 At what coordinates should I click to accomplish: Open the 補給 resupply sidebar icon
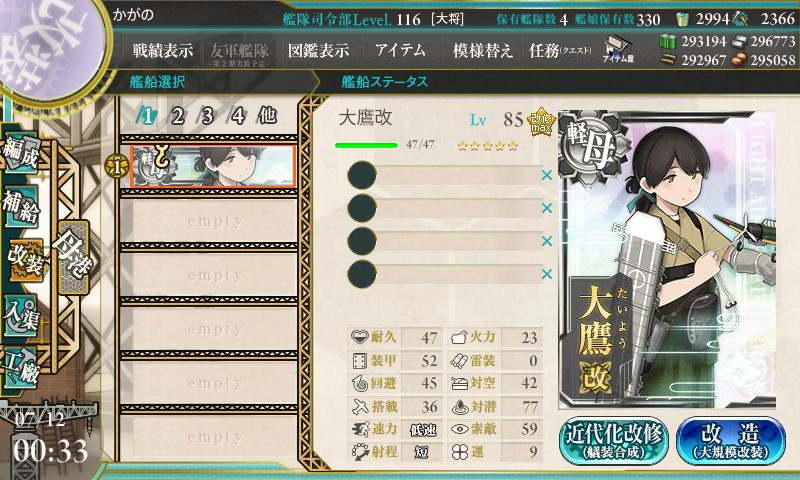[21, 205]
